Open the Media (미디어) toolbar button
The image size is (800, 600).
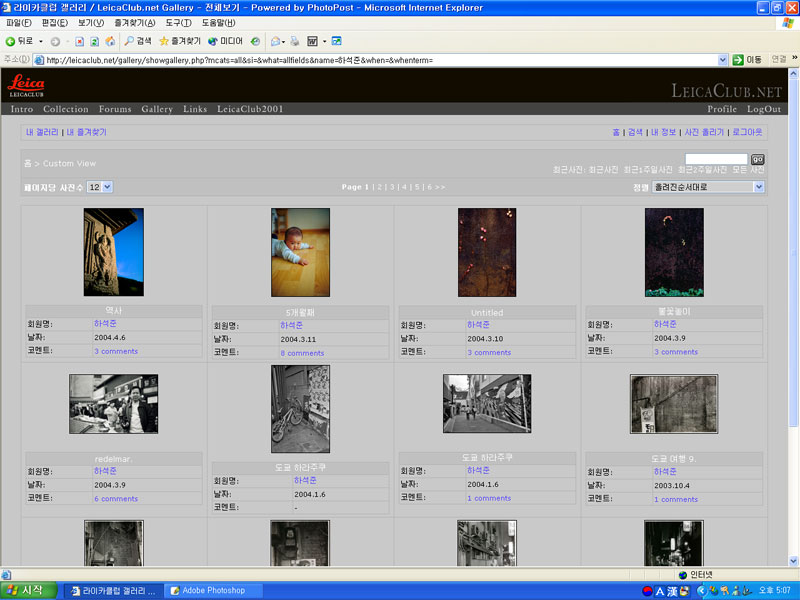pyautogui.click(x=225, y=41)
